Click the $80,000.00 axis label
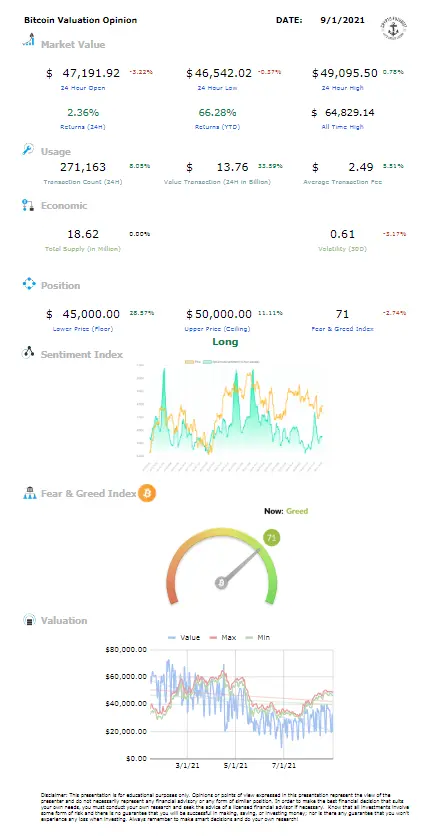The width and height of the screenshot is (437, 836). point(126,649)
